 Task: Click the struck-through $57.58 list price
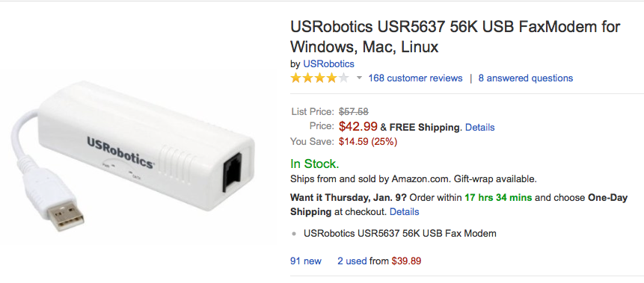(x=353, y=111)
